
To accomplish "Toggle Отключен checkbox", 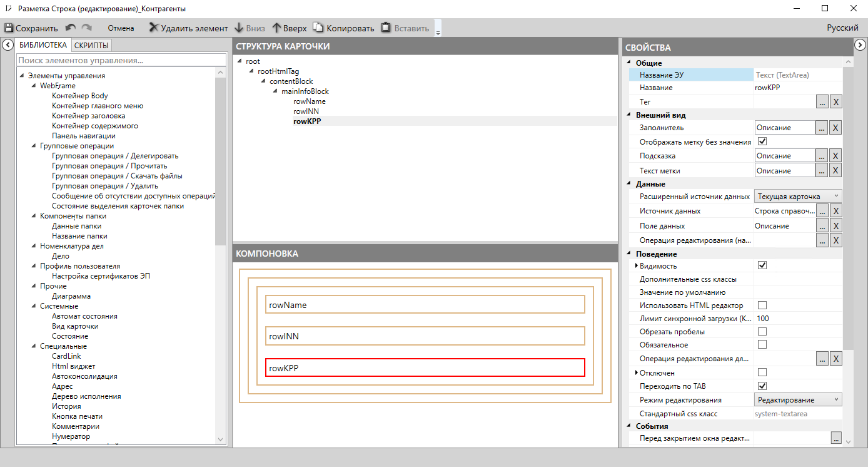I will (x=762, y=372).
